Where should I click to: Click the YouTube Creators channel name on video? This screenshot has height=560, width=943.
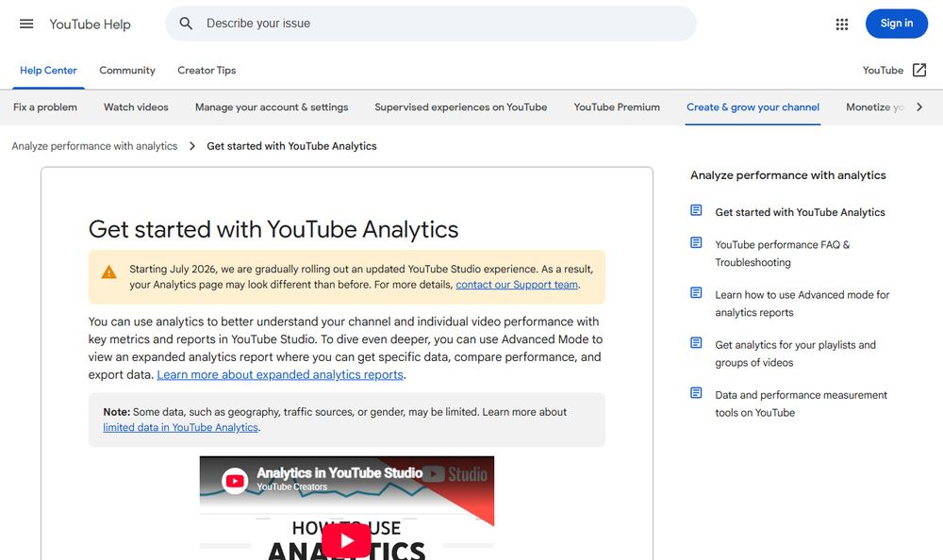pyautogui.click(x=292, y=487)
